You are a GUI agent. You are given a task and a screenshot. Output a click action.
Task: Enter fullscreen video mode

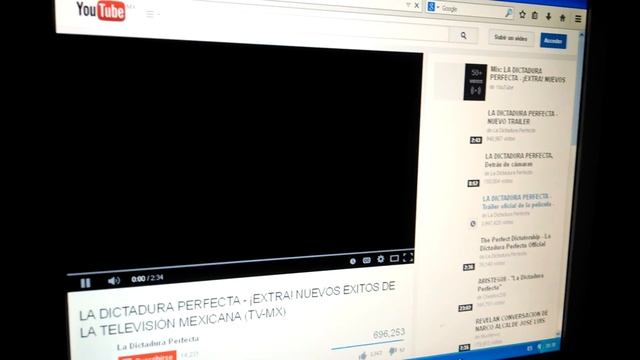tap(408, 257)
